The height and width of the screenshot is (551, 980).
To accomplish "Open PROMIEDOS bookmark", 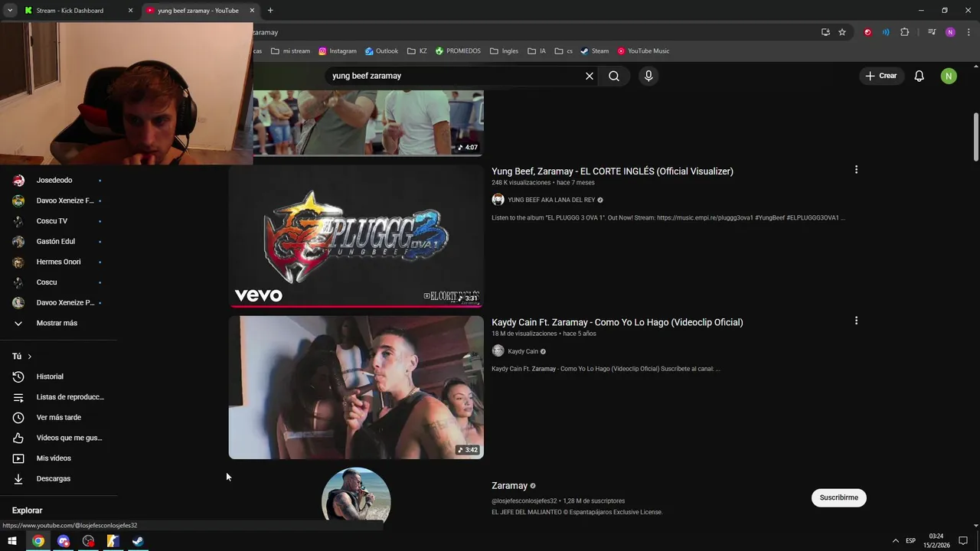I will (458, 51).
